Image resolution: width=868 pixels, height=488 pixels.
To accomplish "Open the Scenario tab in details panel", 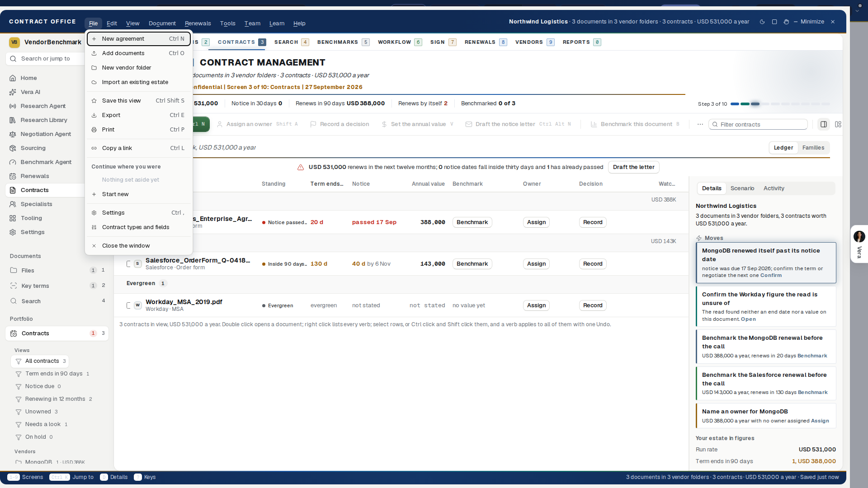I will coord(742,188).
